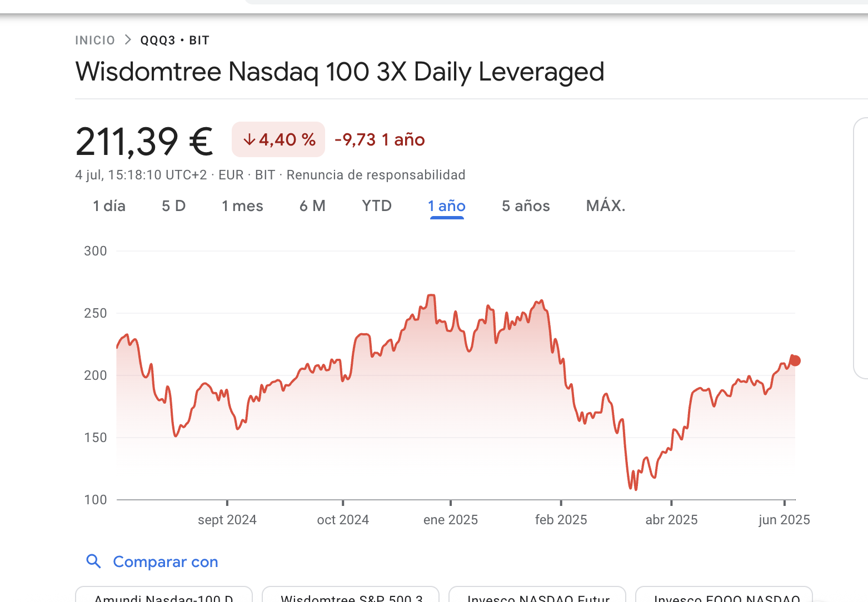Click the red end point on the chart
This screenshot has height=602, width=868.
coord(795,361)
